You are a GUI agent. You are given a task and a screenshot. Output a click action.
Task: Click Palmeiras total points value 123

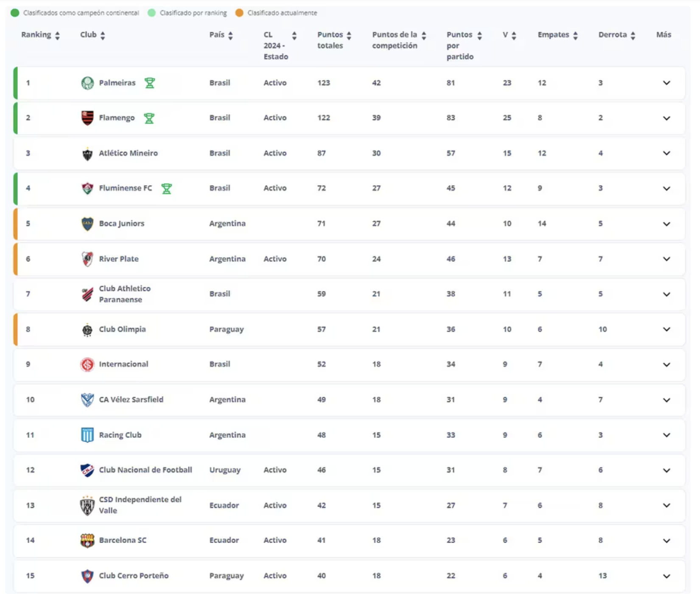[x=324, y=83]
